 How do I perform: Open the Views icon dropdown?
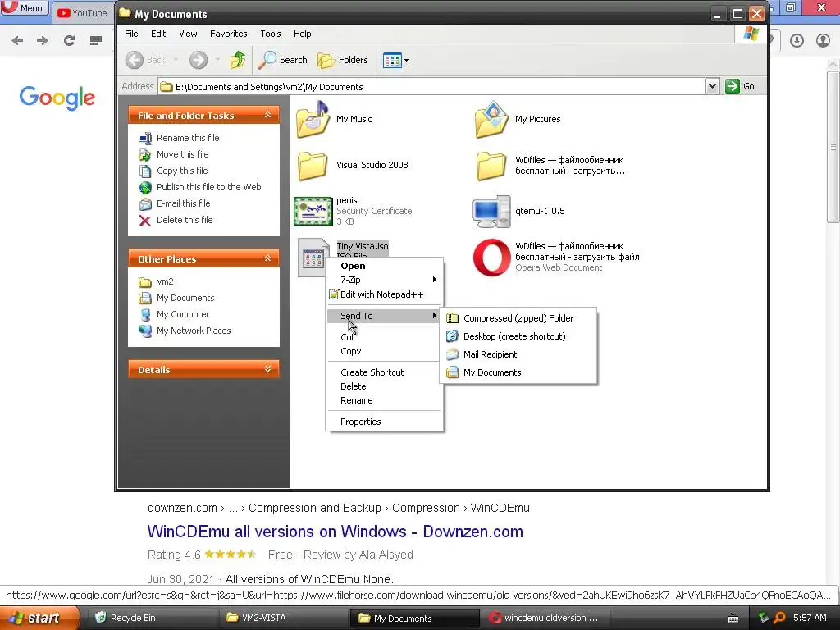pyautogui.click(x=396, y=60)
